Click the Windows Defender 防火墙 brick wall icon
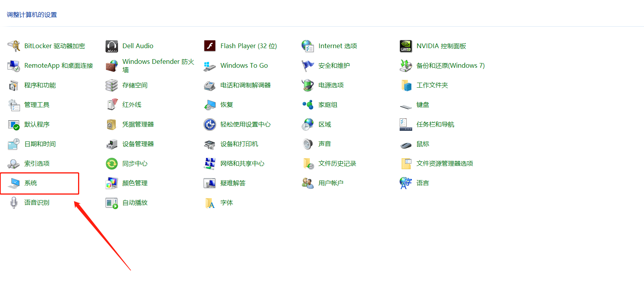Screen dimensions: 644x298 pyautogui.click(x=112, y=66)
